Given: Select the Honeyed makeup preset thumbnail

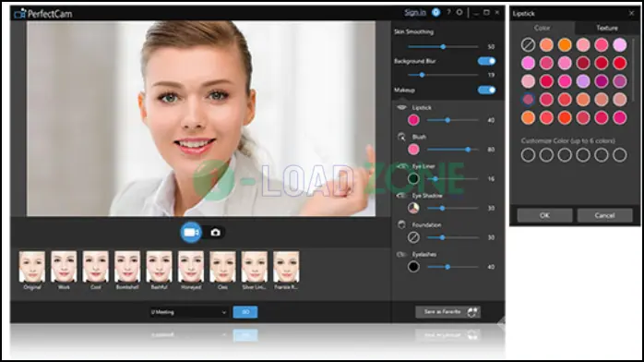Looking at the screenshot, I should point(191,267).
